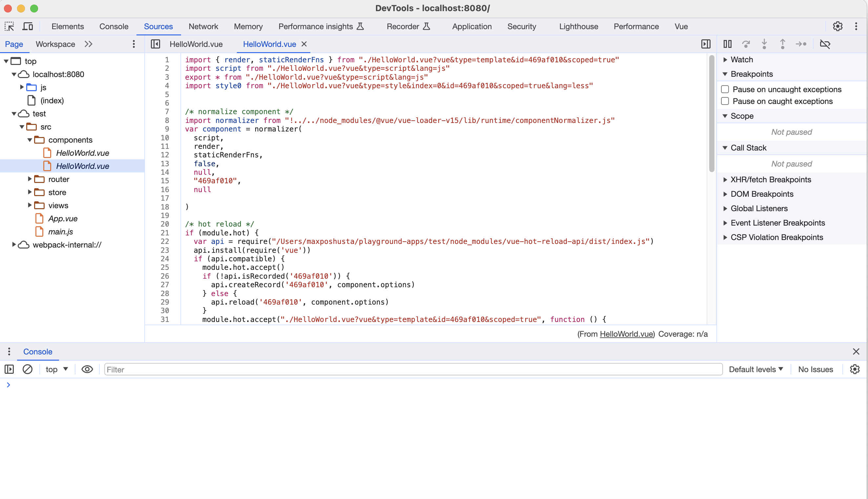
Task: Open the (index) file
Action: pos(52,100)
